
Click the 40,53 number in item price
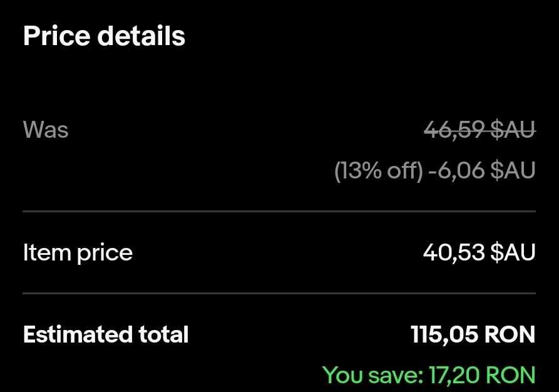coord(454,253)
